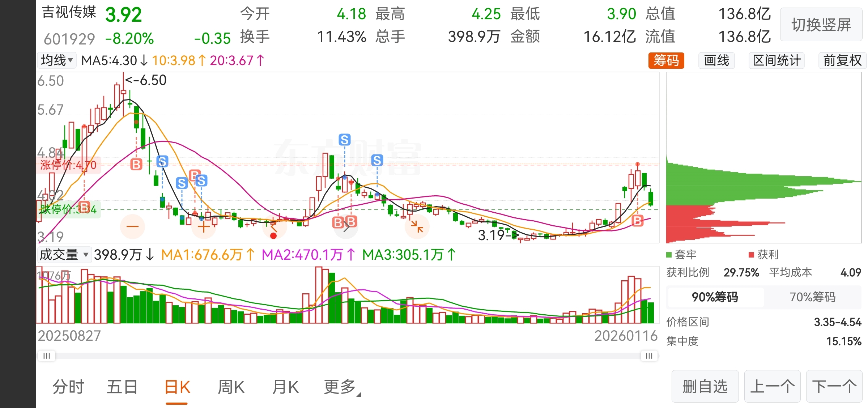Switch to the 周K tab
Viewport: 868px width, 408px height.
pyautogui.click(x=231, y=387)
